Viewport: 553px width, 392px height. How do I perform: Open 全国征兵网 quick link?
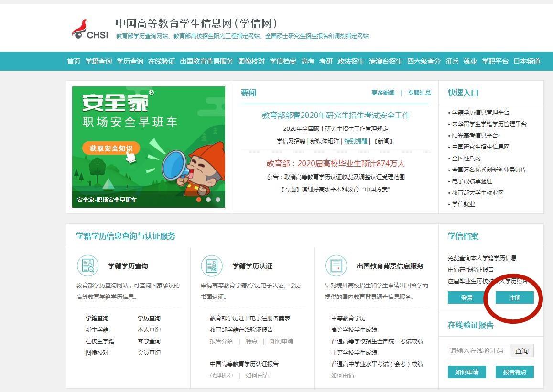[x=466, y=159]
